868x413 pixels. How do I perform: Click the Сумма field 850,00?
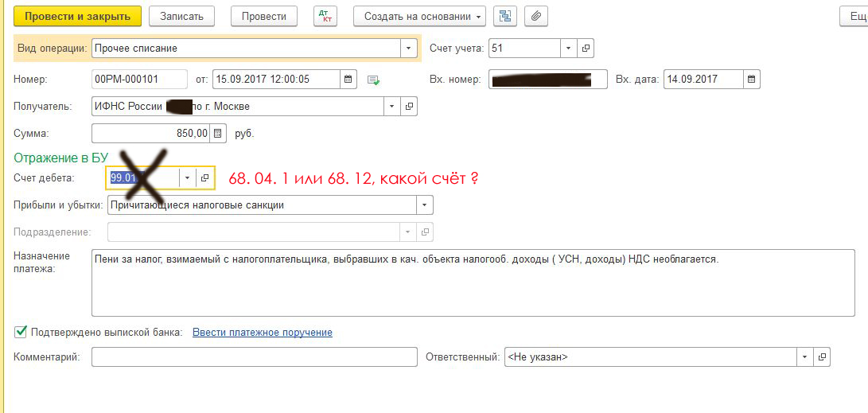151,134
